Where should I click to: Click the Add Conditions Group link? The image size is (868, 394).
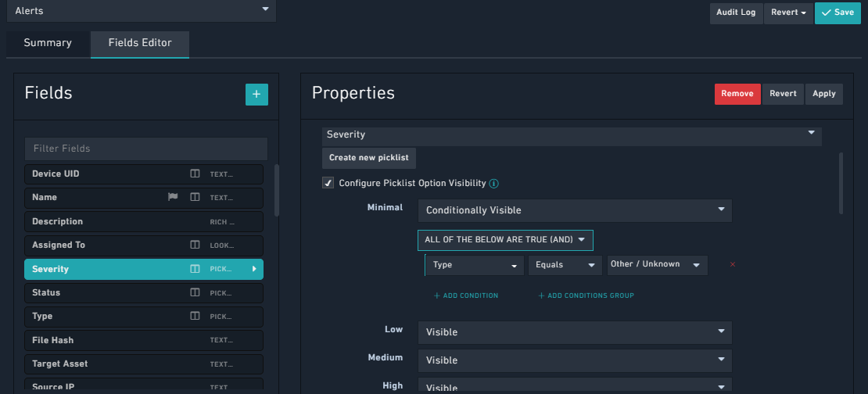(x=586, y=296)
